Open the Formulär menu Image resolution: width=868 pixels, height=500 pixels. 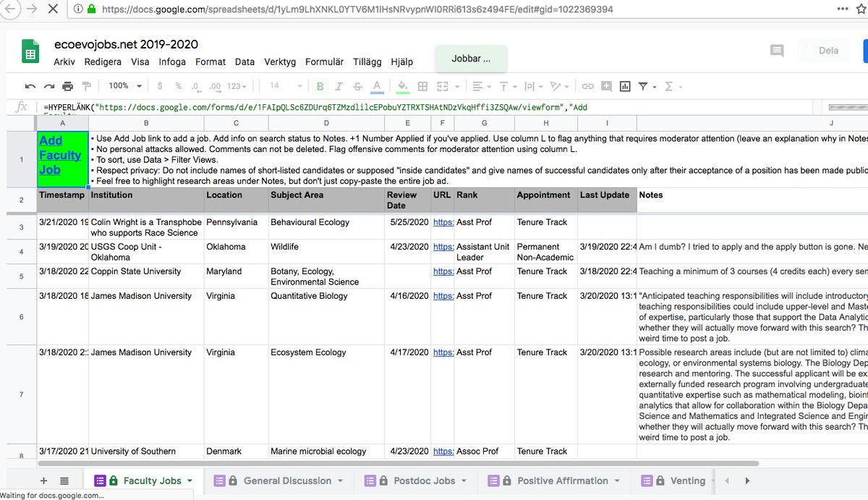(x=324, y=62)
